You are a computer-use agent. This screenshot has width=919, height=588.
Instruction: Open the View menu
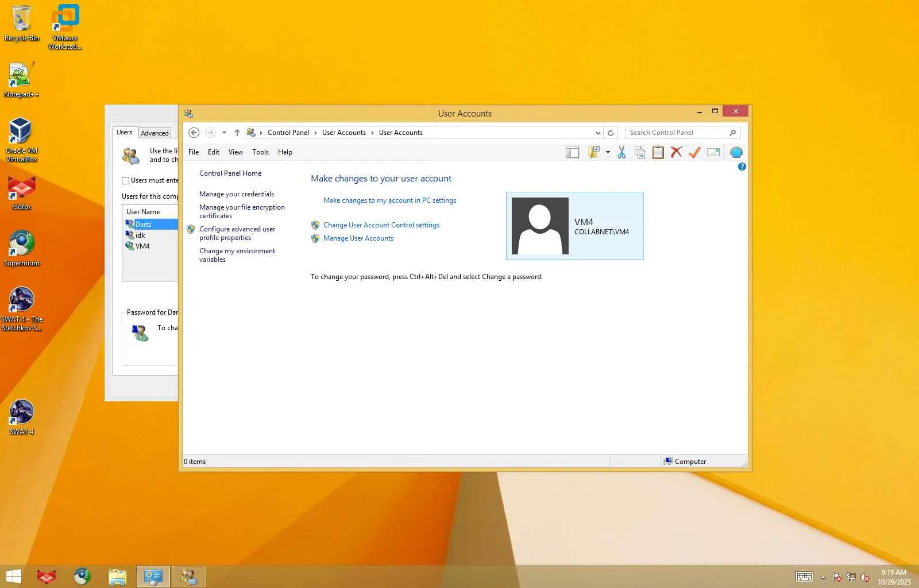(x=235, y=152)
